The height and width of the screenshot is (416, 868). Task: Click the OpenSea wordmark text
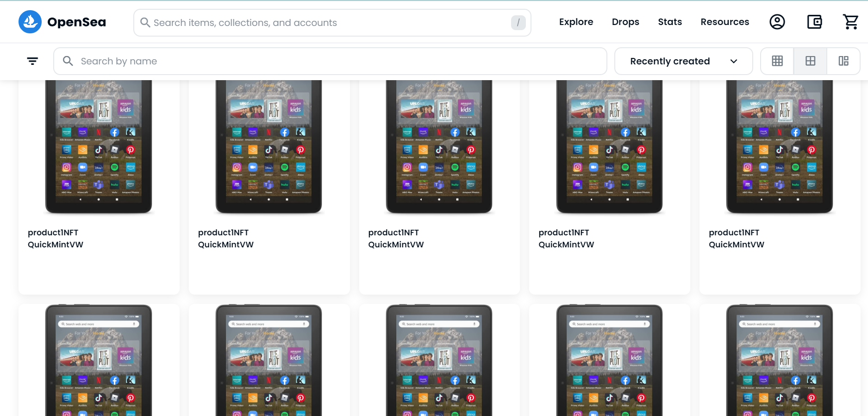point(77,22)
